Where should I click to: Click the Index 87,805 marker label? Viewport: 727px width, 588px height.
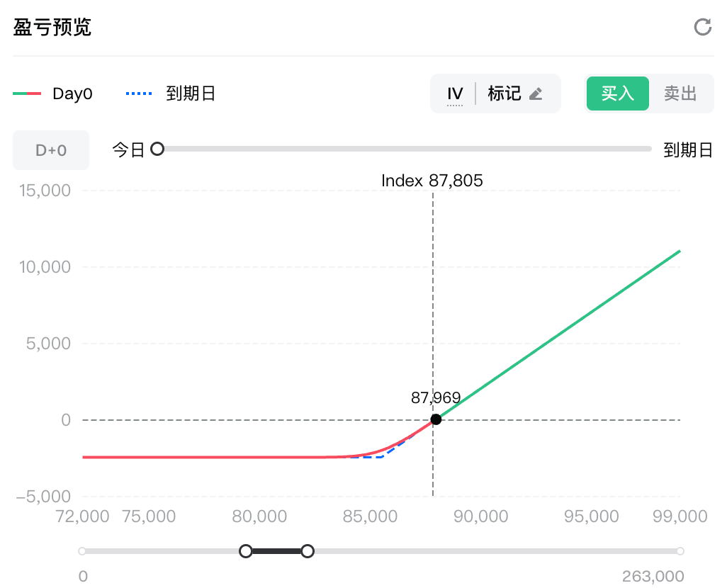(x=432, y=181)
